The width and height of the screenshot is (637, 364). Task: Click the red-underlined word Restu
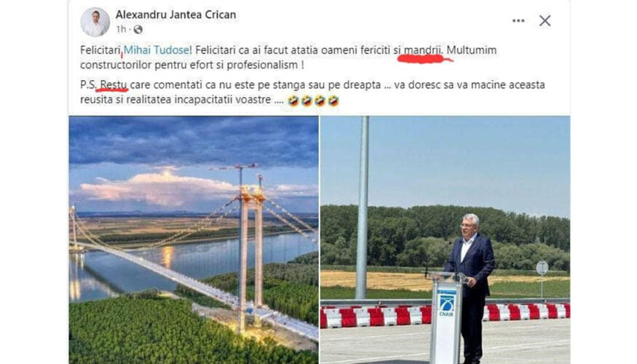pyautogui.click(x=114, y=85)
